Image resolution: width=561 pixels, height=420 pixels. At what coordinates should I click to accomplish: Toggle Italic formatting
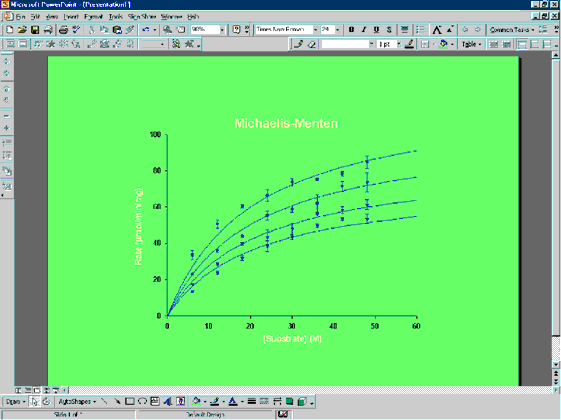[x=364, y=30]
